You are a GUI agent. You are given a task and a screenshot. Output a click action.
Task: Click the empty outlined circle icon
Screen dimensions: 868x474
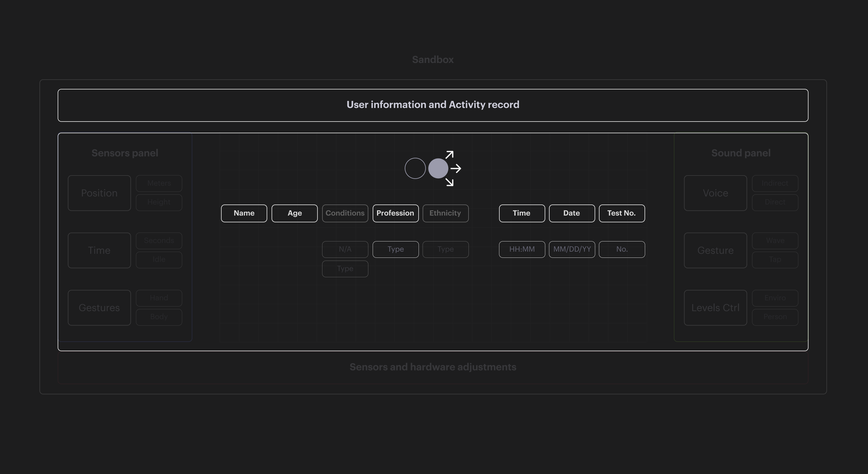click(415, 168)
